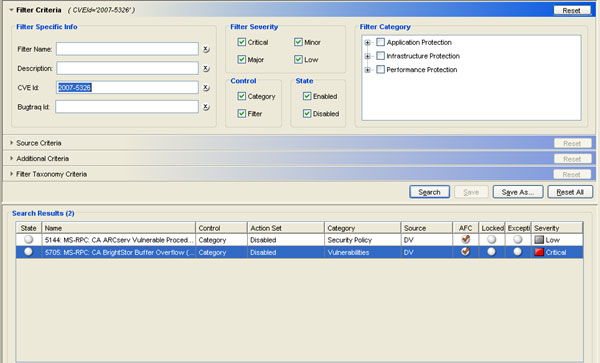Uncheck the Minor severity checkbox

[x=298, y=42]
